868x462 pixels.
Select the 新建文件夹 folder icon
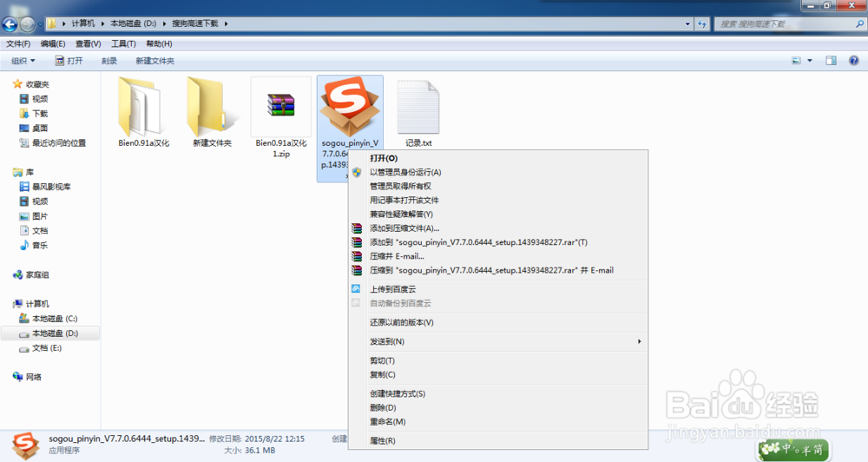tap(212, 107)
